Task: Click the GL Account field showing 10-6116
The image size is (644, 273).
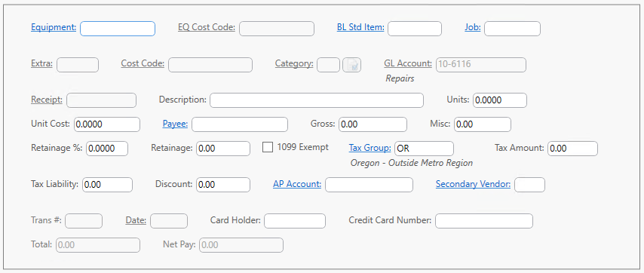Action: click(481, 65)
